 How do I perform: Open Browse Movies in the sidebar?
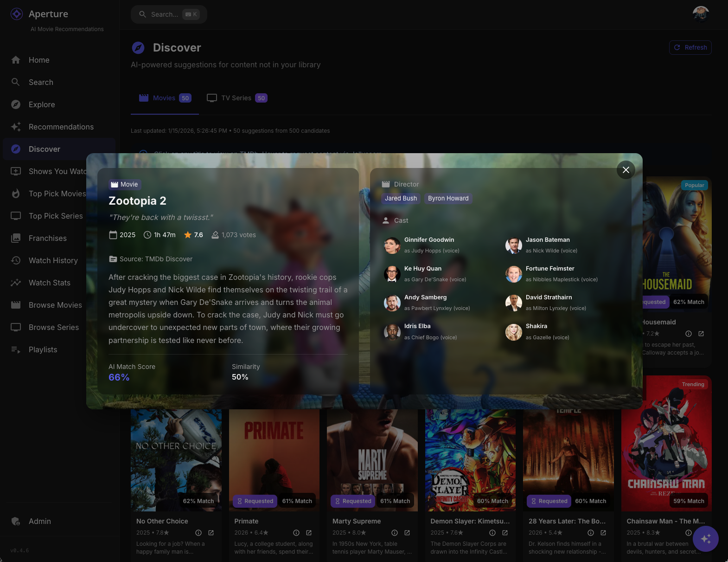(55, 305)
